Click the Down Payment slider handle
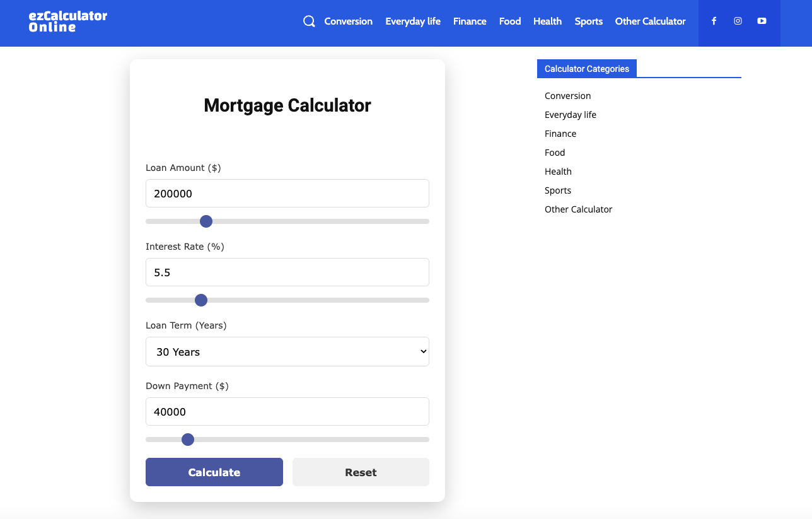 click(188, 440)
